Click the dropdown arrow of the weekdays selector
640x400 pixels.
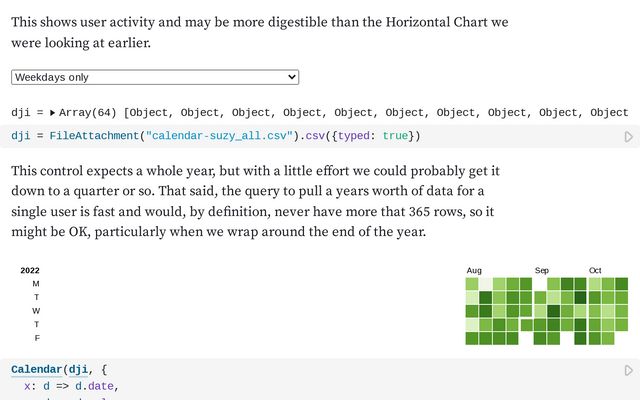pos(291,77)
